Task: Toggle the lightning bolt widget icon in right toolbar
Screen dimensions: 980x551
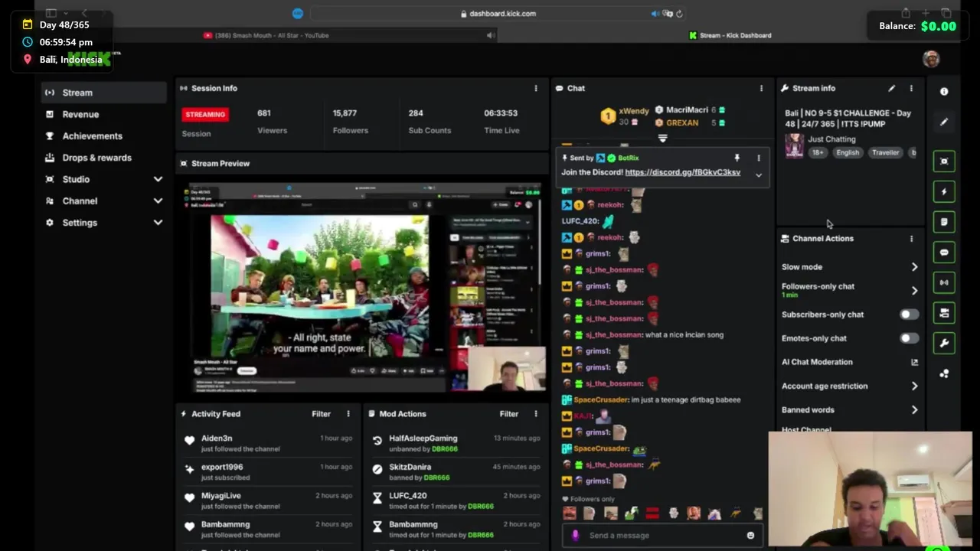Action: click(x=944, y=192)
